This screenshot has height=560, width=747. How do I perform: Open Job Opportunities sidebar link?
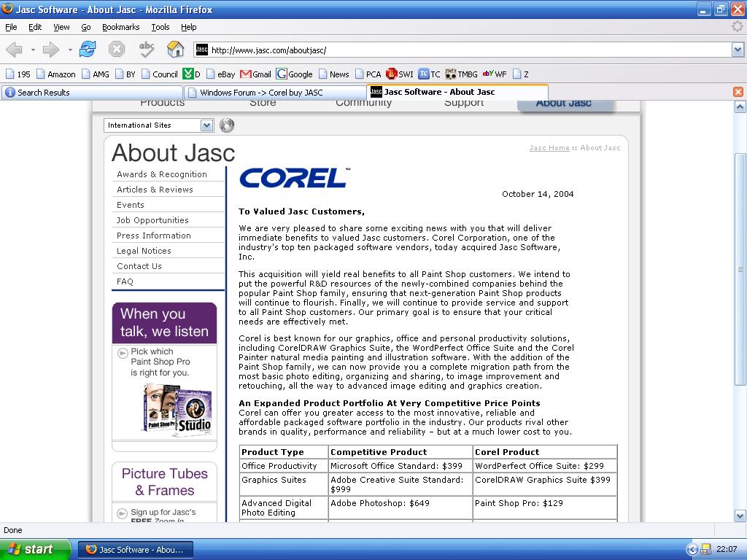[152, 220]
